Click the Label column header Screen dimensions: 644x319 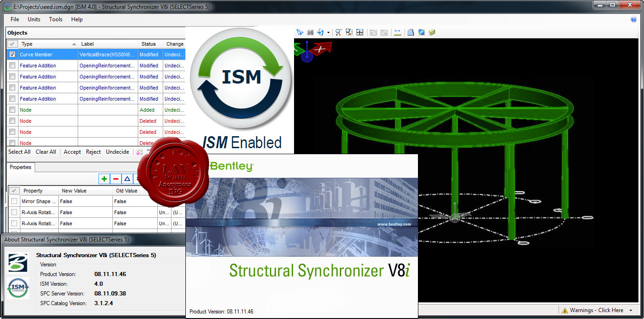click(x=108, y=44)
